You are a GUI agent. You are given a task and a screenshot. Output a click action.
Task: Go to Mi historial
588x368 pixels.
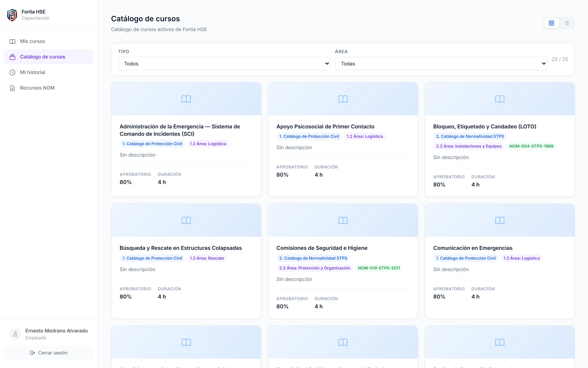click(49, 73)
